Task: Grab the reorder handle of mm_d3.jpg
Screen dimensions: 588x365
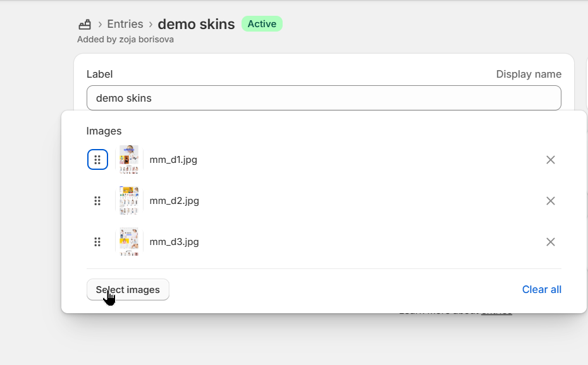Action: click(x=97, y=242)
